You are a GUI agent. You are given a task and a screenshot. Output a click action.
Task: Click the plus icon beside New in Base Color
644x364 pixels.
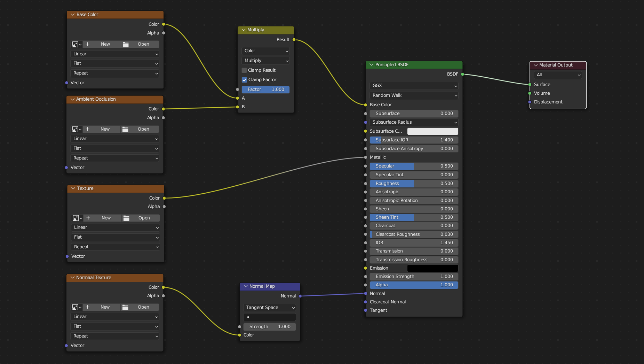tap(88, 44)
